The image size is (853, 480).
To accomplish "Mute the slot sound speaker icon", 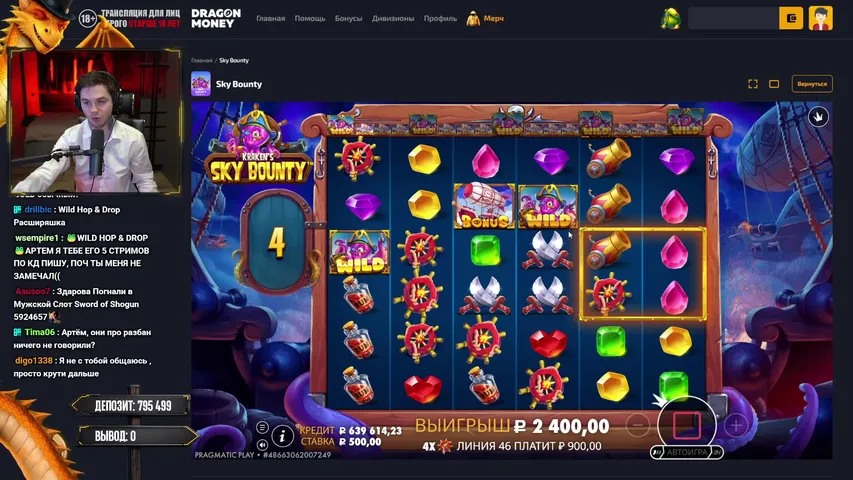I will pos(262,445).
